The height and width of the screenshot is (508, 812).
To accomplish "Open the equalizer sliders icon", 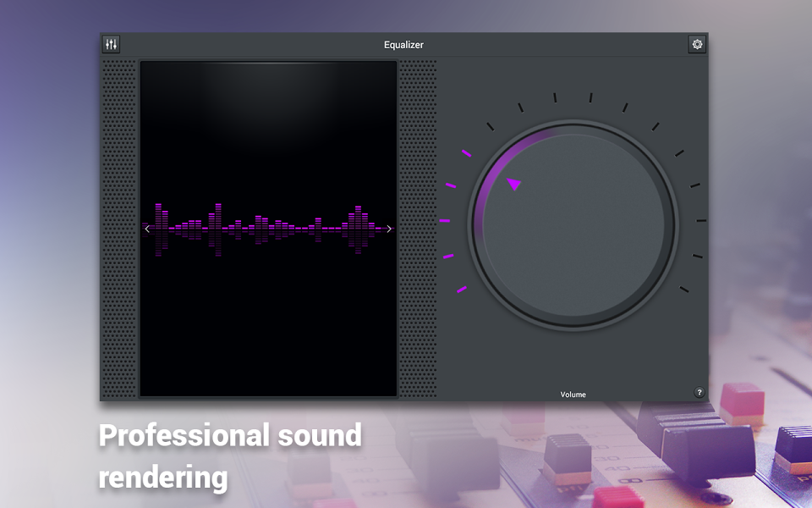I will click(x=111, y=45).
